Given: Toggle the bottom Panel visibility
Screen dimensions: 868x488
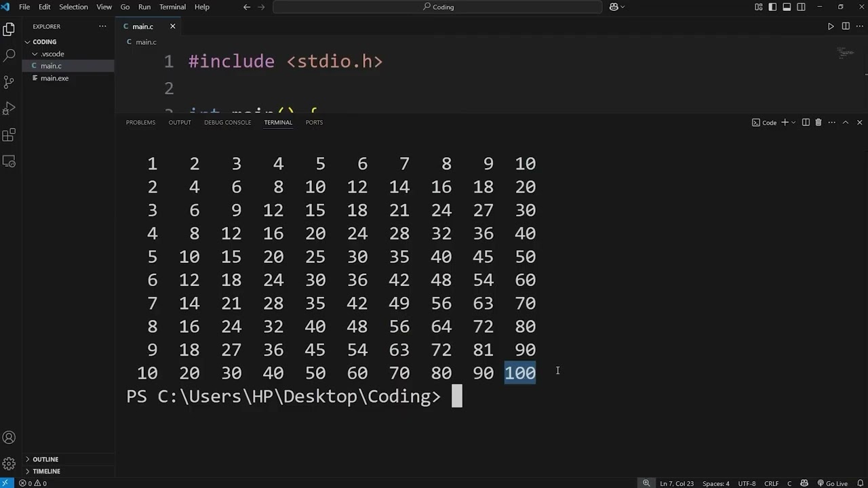Looking at the screenshot, I should point(787,7).
